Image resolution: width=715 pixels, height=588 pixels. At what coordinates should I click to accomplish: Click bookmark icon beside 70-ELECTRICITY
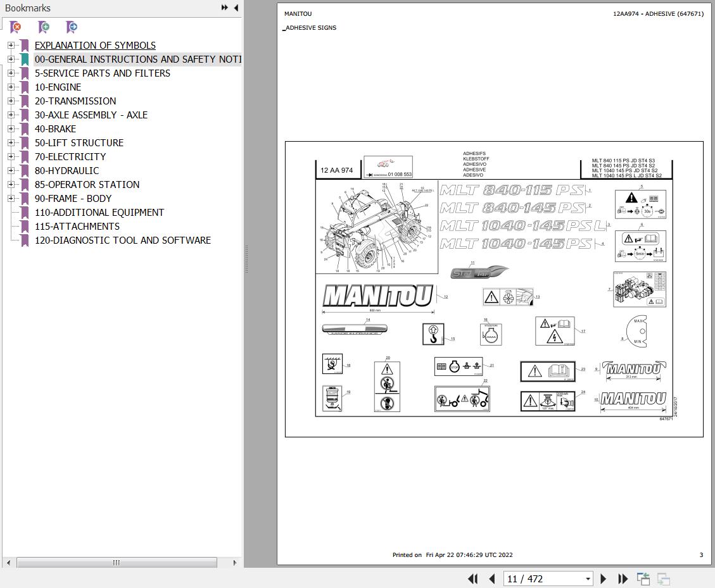[x=25, y=156]
